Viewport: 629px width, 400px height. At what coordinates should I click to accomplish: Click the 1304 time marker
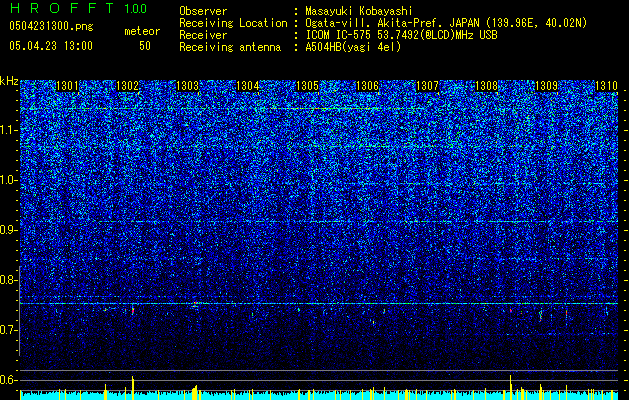[x=248, y=86]
